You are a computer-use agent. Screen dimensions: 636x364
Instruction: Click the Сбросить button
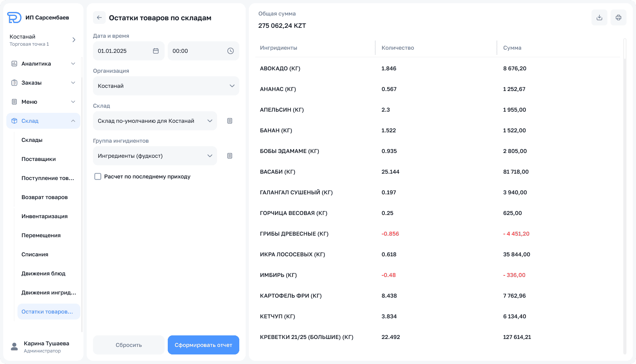point(128,345)
